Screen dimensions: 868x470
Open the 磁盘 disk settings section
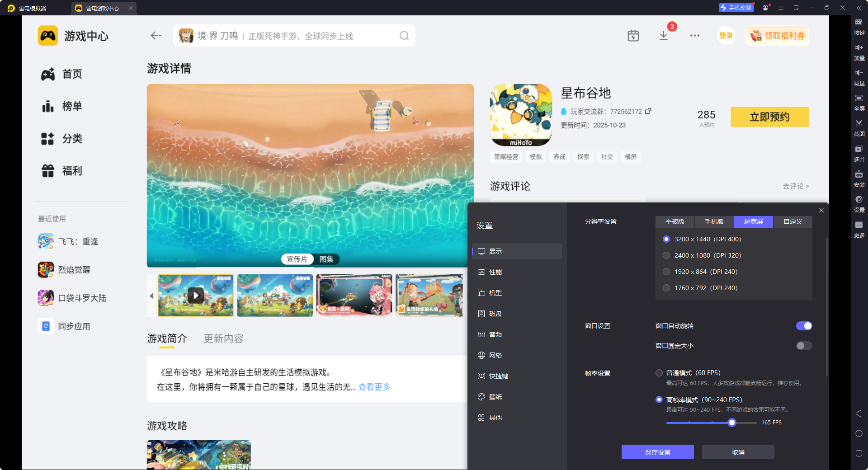coord(495,313)
